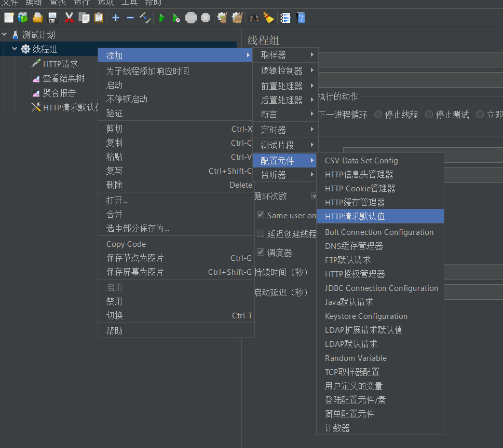Click the yellow broom Reset Search icon
Screen dimensions: 503x448
click(x=268, y=18)
